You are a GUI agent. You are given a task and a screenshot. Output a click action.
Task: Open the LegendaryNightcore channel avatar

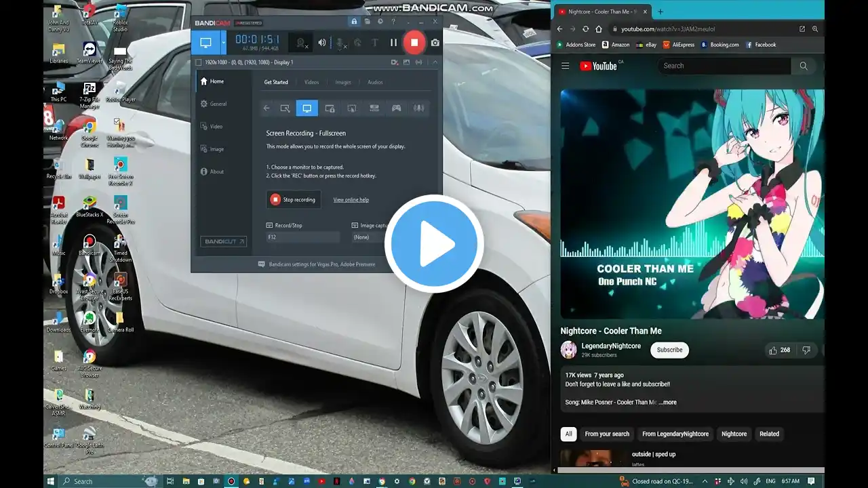[569, 350]
